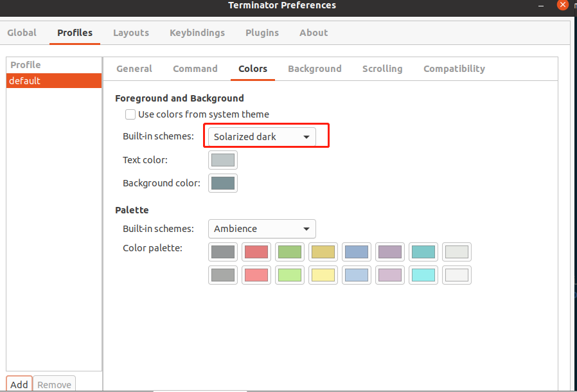
Task: Edit the dark blue palette swatch, top row
Action: pyautogui.click(x=357, y=252)
